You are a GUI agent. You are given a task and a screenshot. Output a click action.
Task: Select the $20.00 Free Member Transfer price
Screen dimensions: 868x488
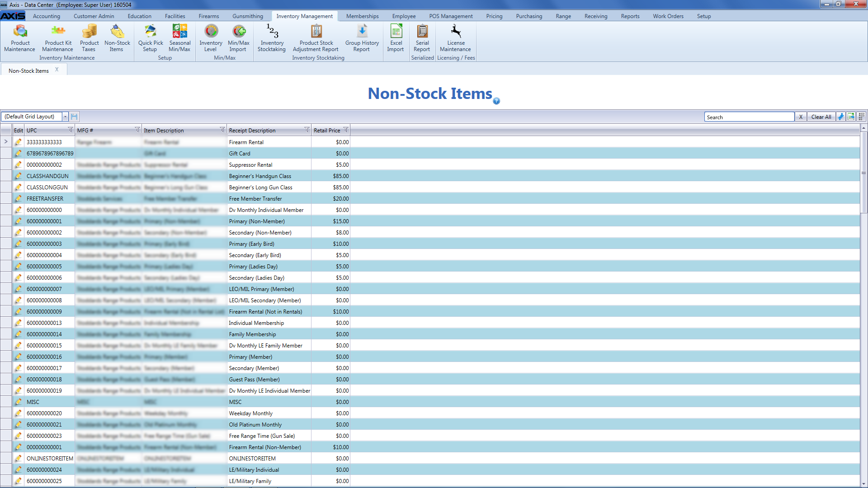pos(331,198)
